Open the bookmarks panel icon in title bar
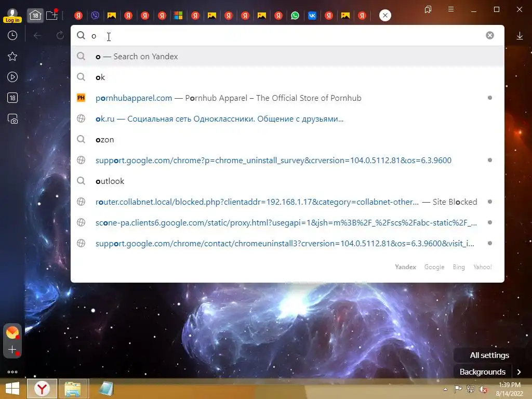532x399 pixels. coord(428,9)
